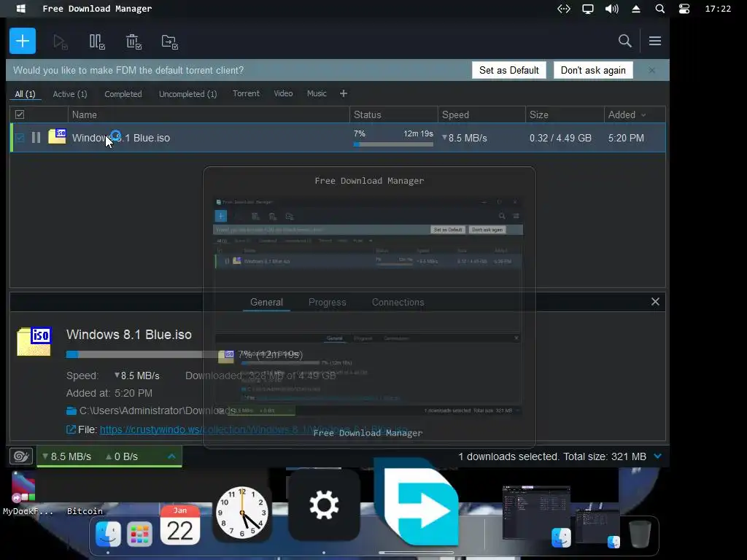Image resolution: width=747 pixels, height=560 pixels.
Task: Select the Completed filter tab
Action: tap(123, 94)
